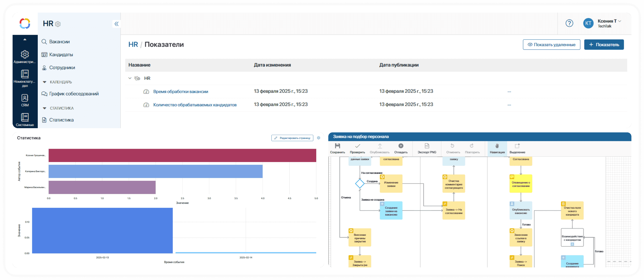Open the help question mark icon

point(569,23)
